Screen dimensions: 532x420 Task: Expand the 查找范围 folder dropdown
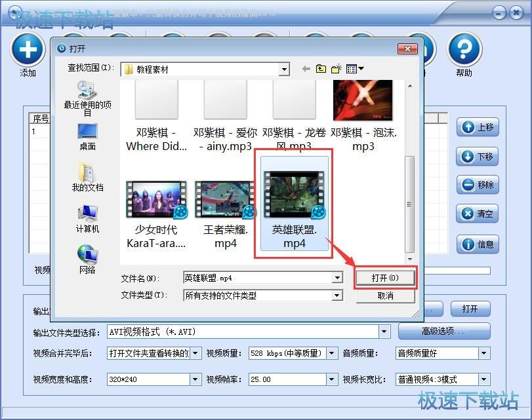pyautogui.click(x=284, y=69)
